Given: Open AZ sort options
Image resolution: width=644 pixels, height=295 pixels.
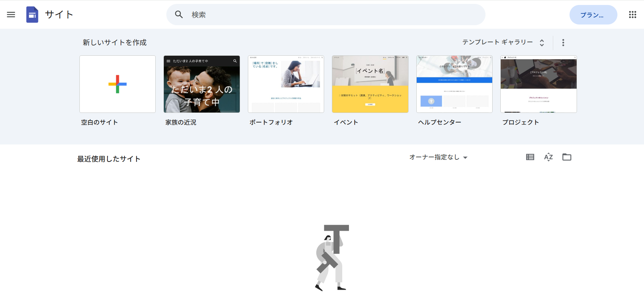Looking at the screenshot, I should pos(549,157).
